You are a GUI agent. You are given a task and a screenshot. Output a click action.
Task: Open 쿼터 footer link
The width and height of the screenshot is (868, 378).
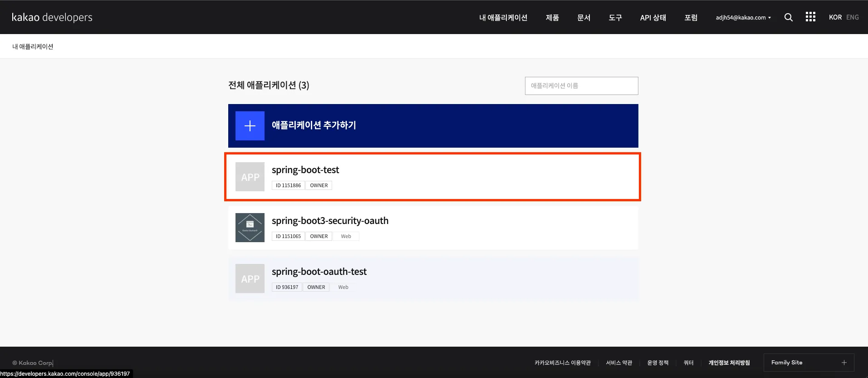[x=688, y=363]
